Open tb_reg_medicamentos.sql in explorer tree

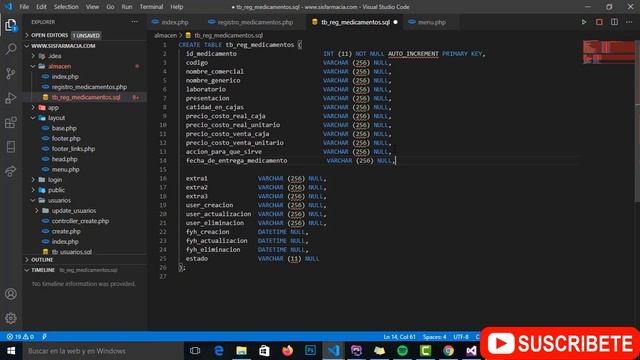pyautogui.click(x=86, y=97)
